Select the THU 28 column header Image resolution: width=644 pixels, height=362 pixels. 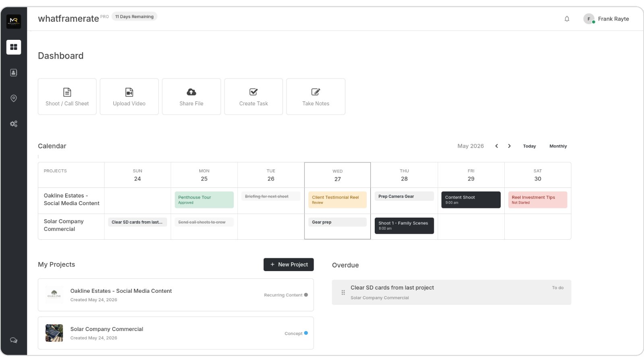pos(404,175)
